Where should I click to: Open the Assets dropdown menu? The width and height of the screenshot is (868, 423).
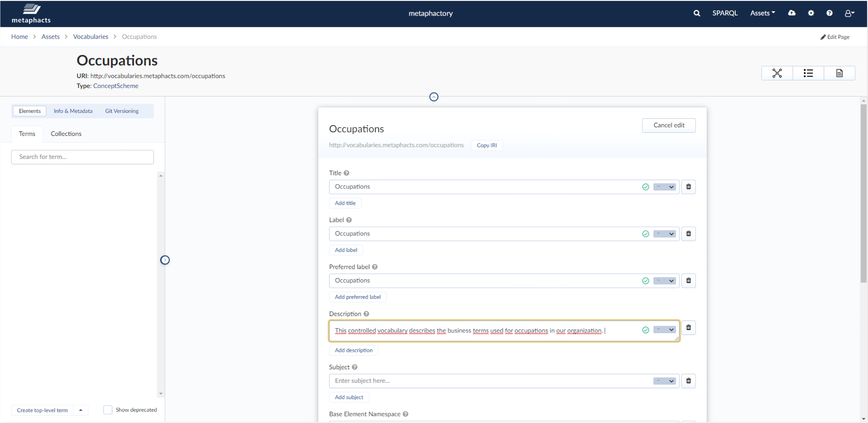coord(762,13)
